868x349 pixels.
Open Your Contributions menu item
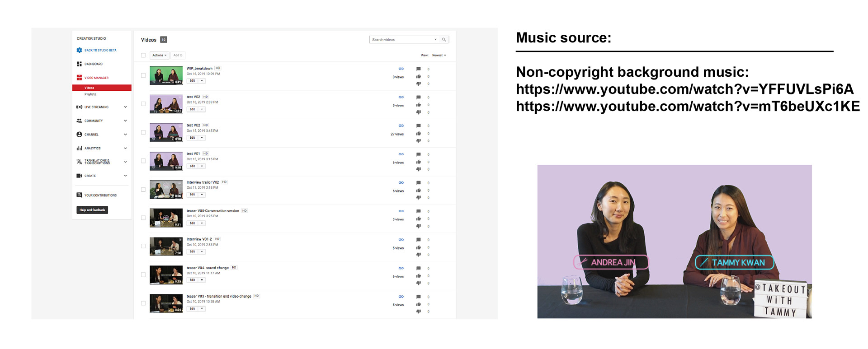(100, 195)
